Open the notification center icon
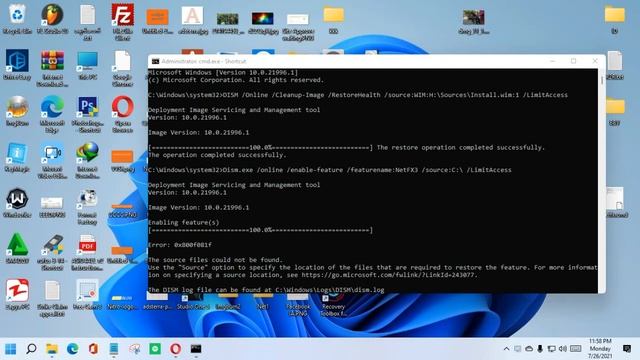 point(627,349)
